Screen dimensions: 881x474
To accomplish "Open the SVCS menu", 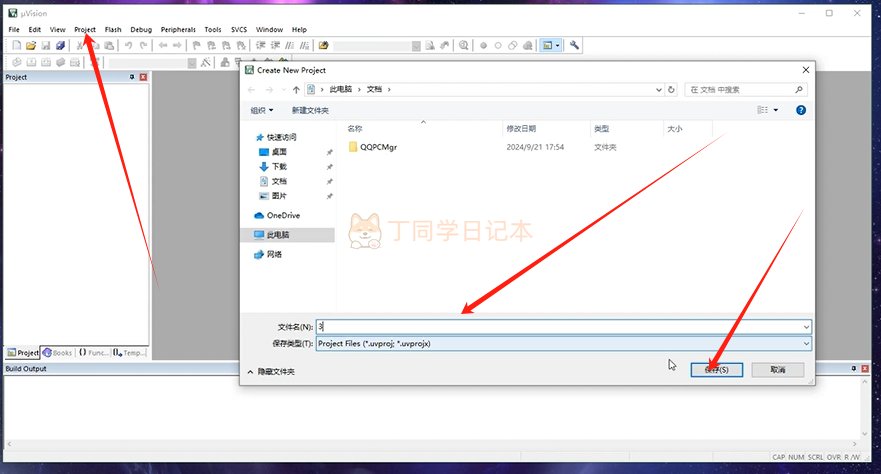I will [239, 30].
